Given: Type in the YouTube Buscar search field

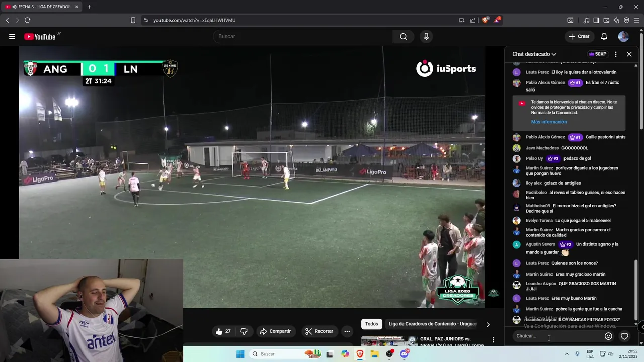Looking at the screenshot, I should coord(303,36).
